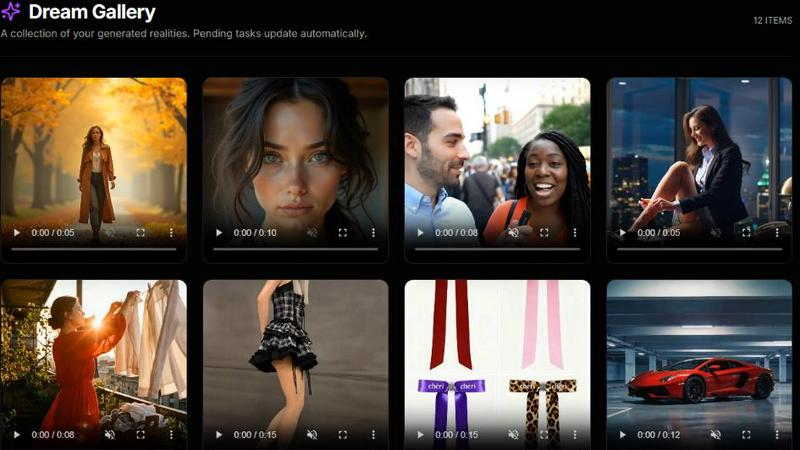Open more options on ribbon bows video

[574, 435]
